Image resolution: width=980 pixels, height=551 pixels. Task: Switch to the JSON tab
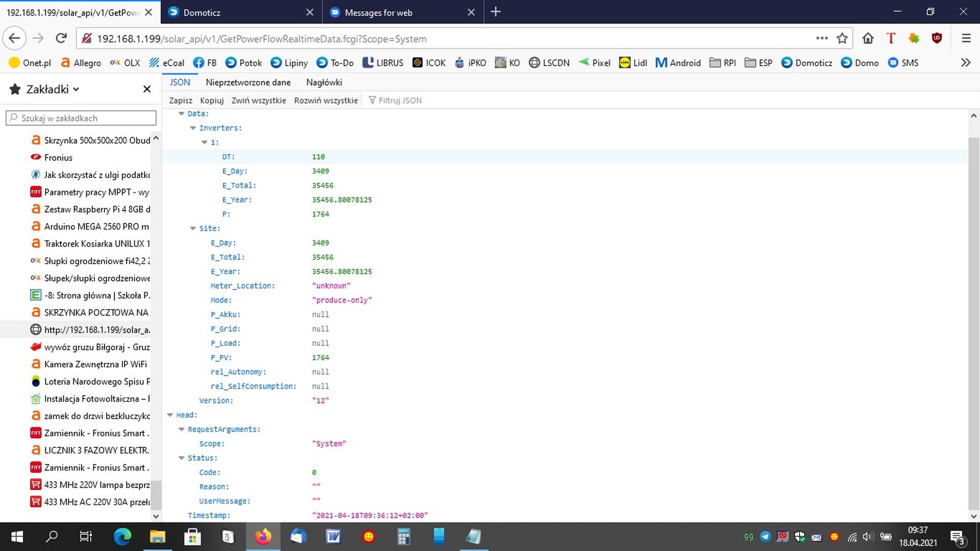click(x=180, y=82)
